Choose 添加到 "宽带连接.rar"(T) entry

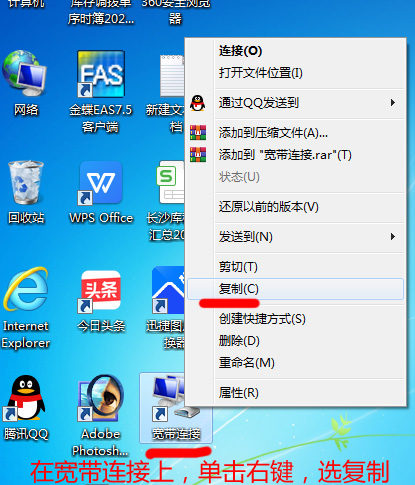pos(295,155)
